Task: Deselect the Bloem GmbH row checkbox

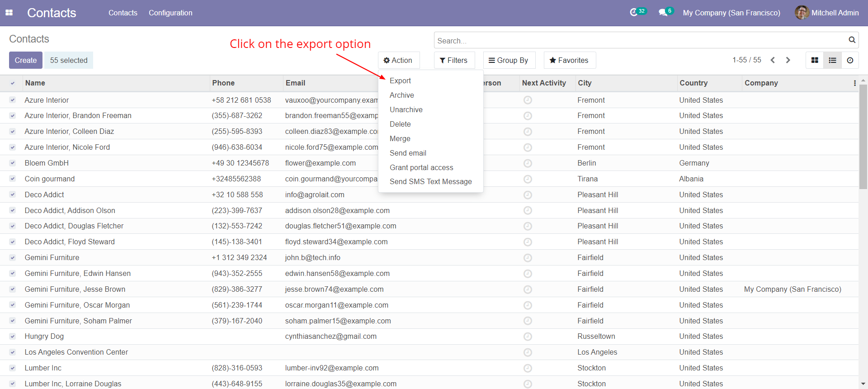Action: click(13, 163)
